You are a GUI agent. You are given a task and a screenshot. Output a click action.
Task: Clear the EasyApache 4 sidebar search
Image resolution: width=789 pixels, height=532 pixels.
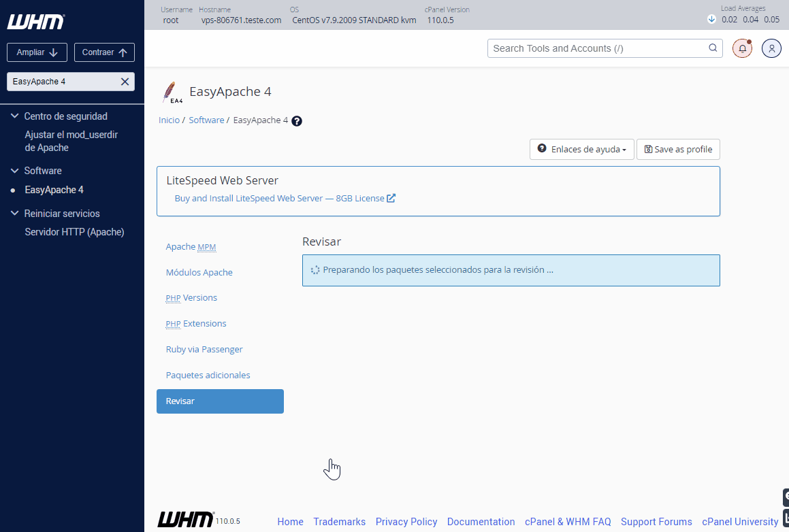125,82
